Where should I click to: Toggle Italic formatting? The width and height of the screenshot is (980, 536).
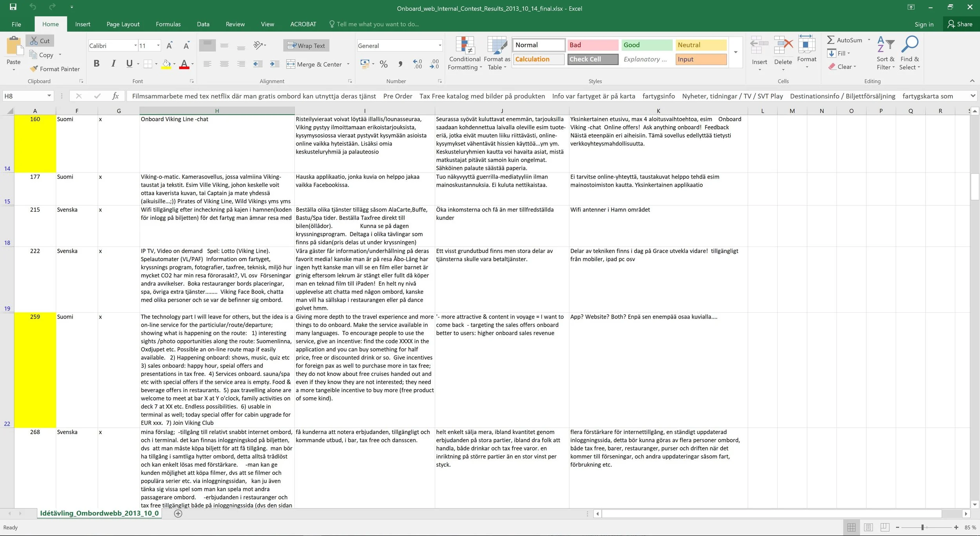[113, 64]
